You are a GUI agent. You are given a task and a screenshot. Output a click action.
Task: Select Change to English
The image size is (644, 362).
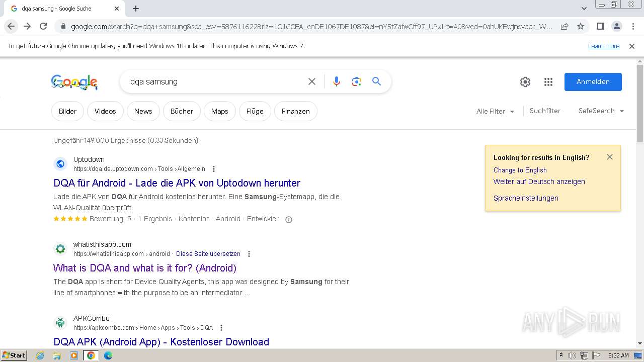click(x=520, y=170)
